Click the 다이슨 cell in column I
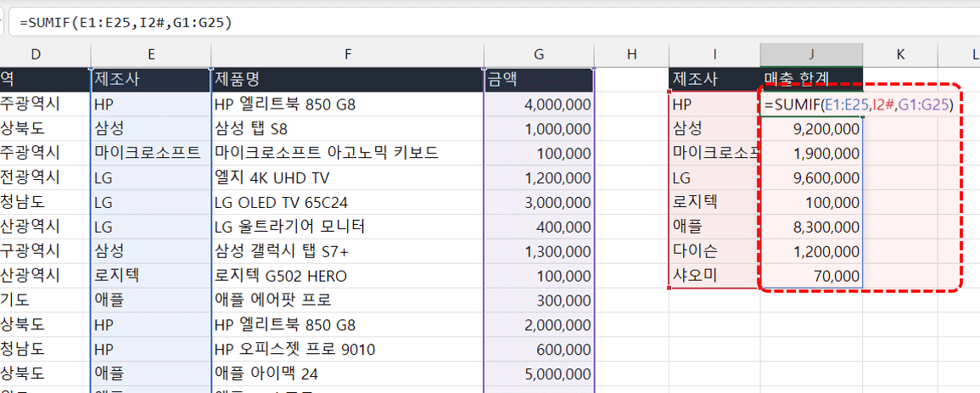980x393 pixels. click(x=715, y=251)
